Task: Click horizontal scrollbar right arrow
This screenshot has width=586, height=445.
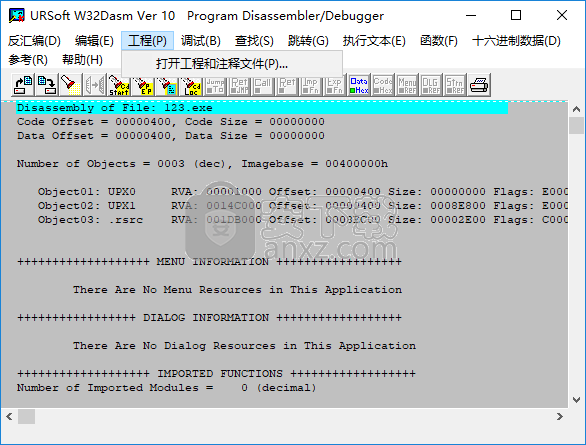Action: click(x=559, y=416)
